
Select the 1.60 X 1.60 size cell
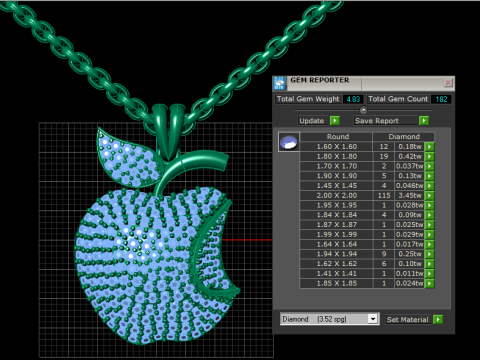(x=337, y=147)
